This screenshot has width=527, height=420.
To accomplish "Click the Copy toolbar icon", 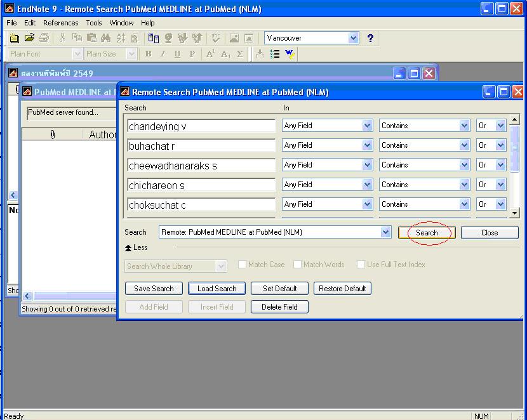I will click(77, 37).
